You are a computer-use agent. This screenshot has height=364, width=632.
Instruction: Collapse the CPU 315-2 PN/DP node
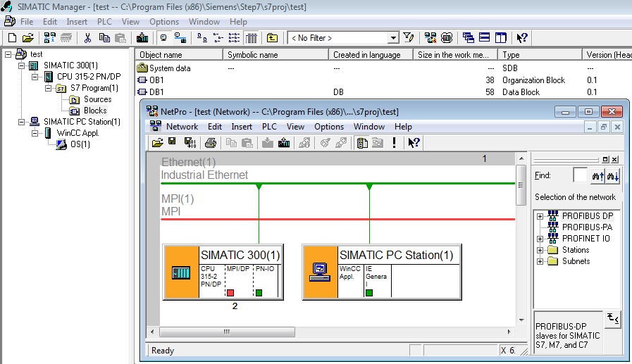(x=35, y=77)
